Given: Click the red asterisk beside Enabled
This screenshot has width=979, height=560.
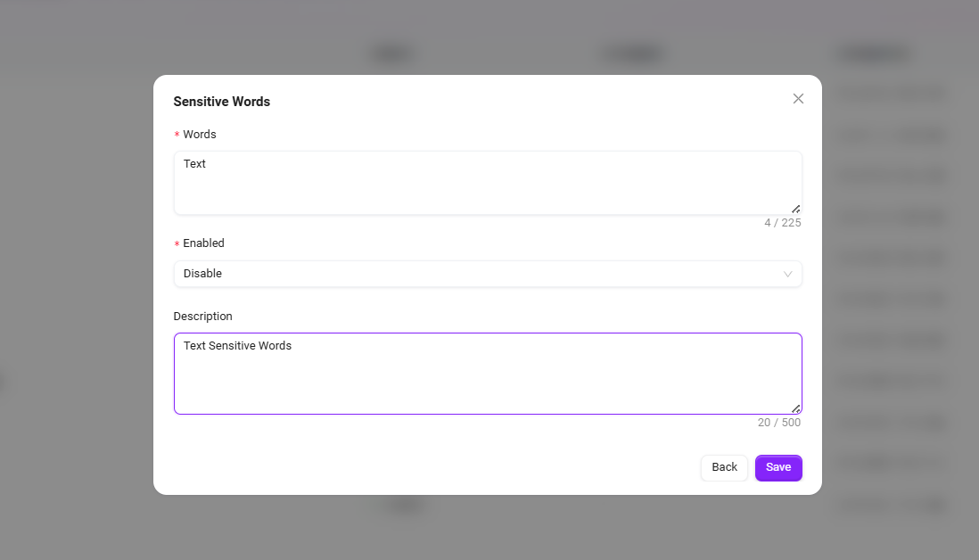Looking at the screenshot, I should click(x=177, y=244).
